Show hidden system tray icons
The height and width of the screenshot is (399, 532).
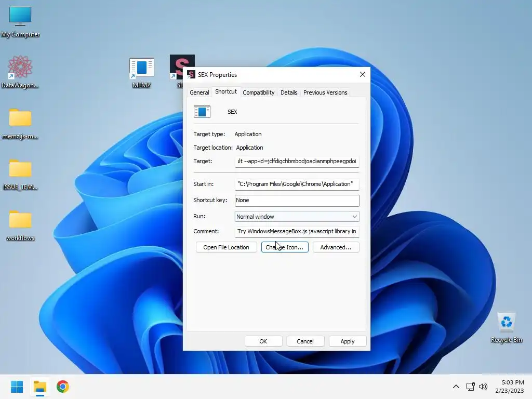456,387
